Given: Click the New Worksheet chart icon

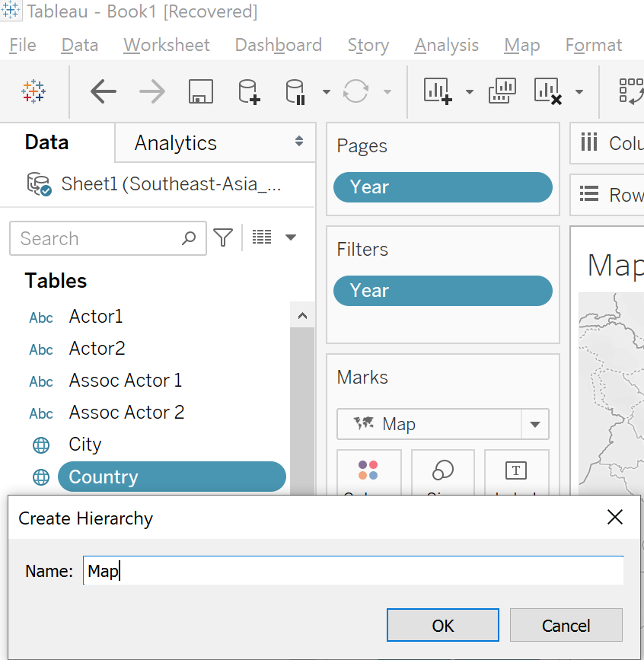Looking at the screenshot, I should [438, 92].
